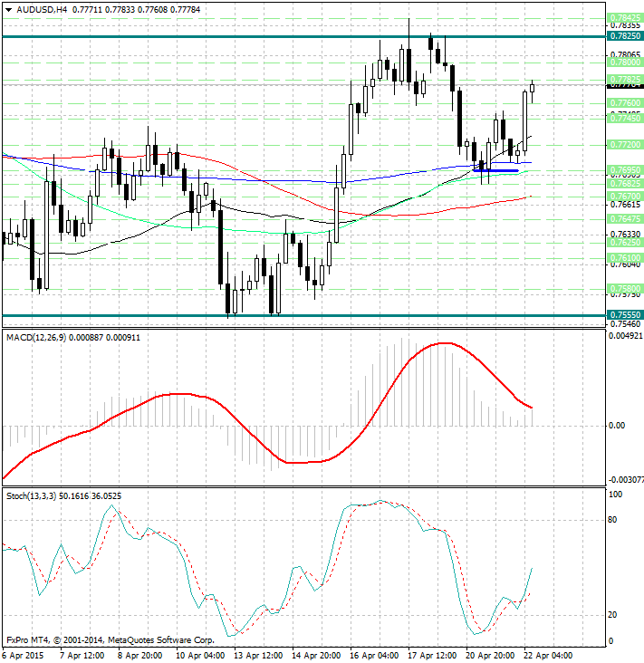Viewport: 644px width, 663px height.
Task: Click the 0.76615 price axis value
Action: click(x=625, y=205)
